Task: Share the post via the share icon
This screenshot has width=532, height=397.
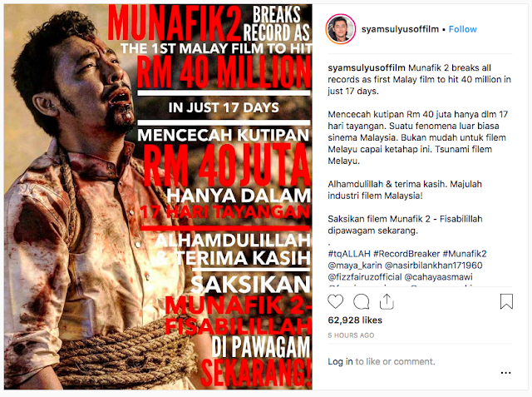Action: tap(387, 301)
